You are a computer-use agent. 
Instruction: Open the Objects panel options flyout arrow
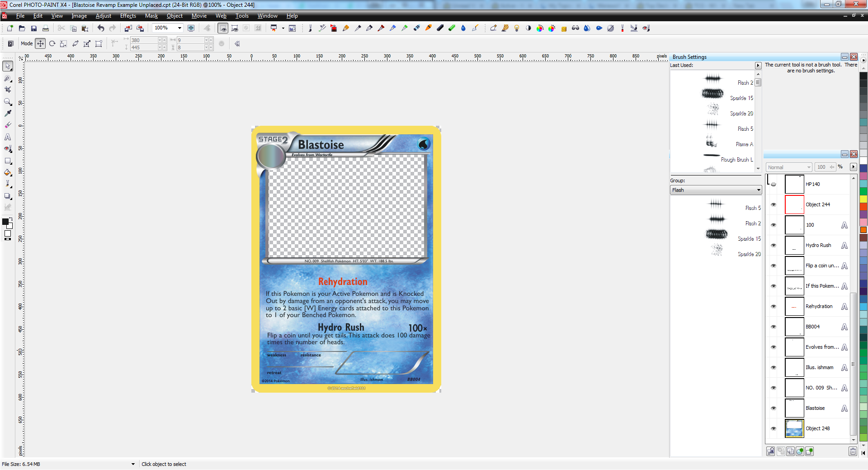(854, 167)
